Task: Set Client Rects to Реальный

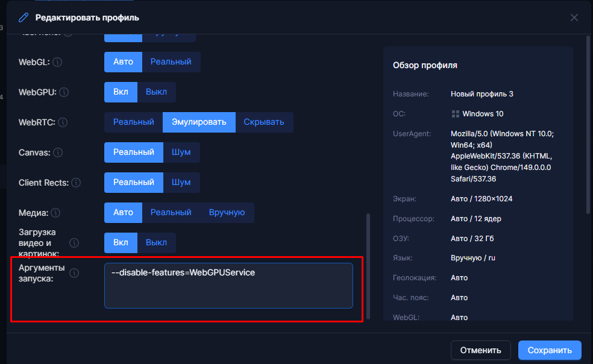Action: [x=134, y=183]
